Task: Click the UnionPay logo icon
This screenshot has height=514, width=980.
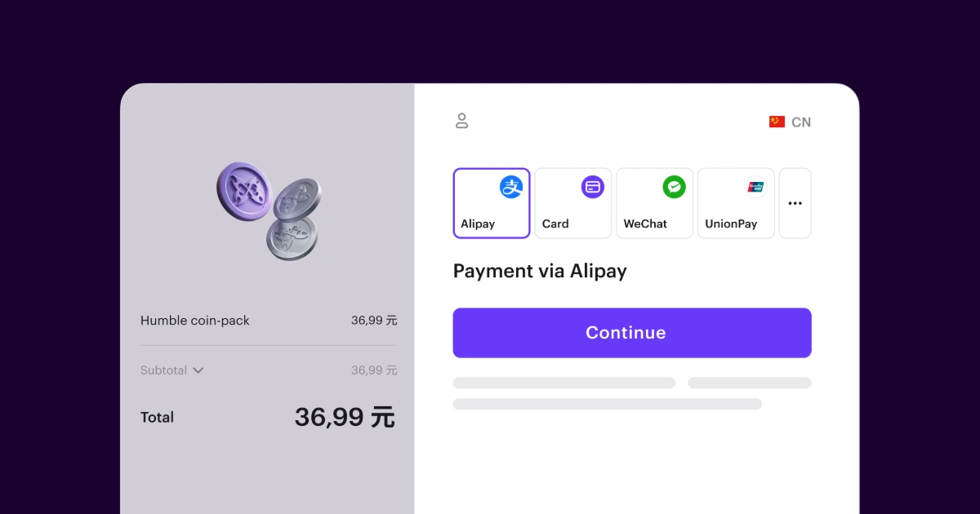Action: click(x=755, y=187)
